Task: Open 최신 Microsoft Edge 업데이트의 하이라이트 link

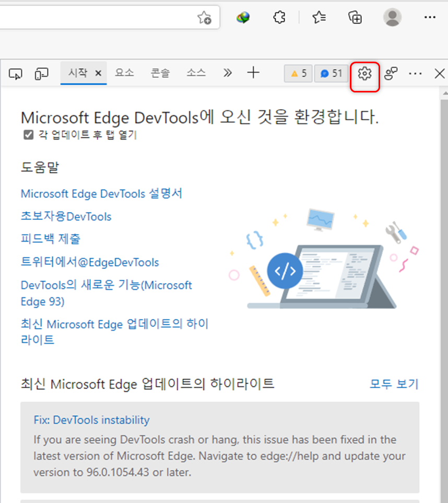Action: (114, 332)
